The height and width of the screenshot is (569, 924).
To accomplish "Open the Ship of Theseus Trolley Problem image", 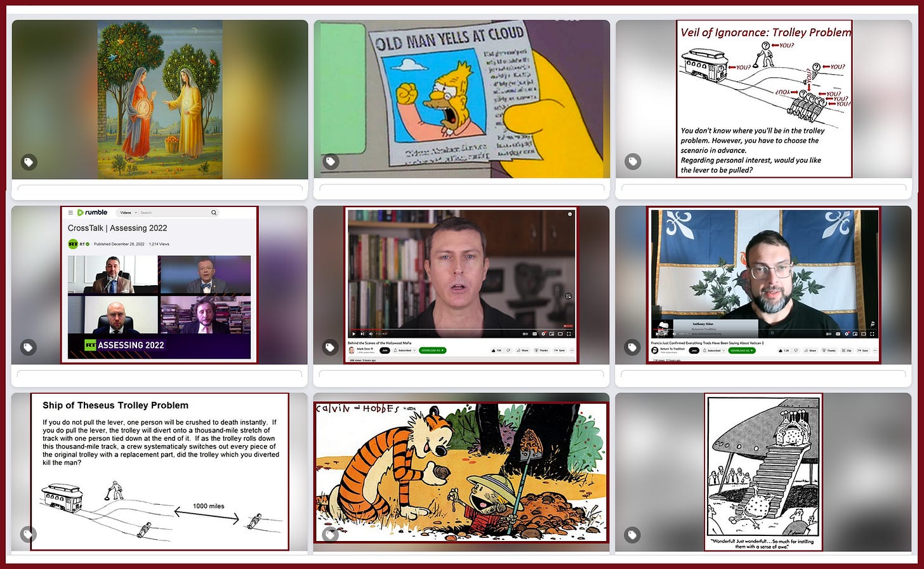I will coord(160,471).
